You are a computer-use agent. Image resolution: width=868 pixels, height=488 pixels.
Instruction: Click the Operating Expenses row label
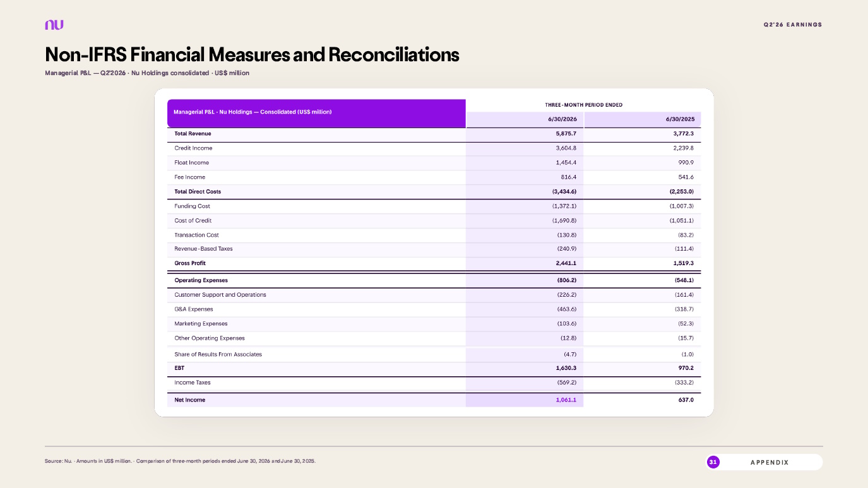point(201,281)
